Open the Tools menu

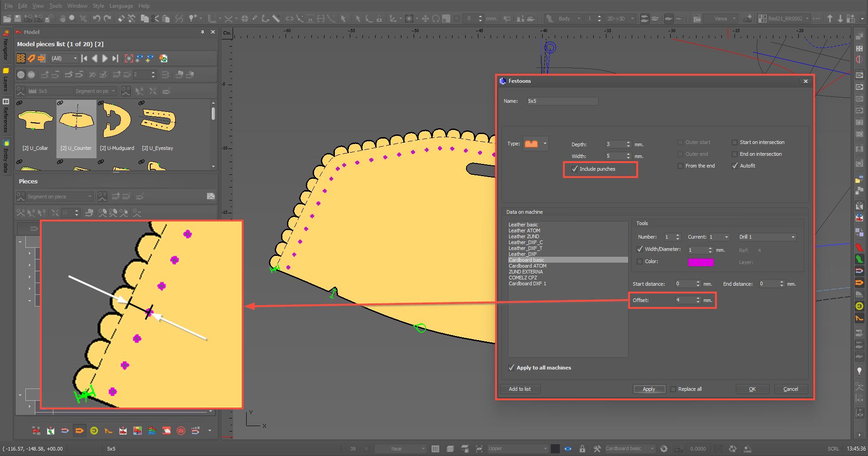(x=56, y=6)
